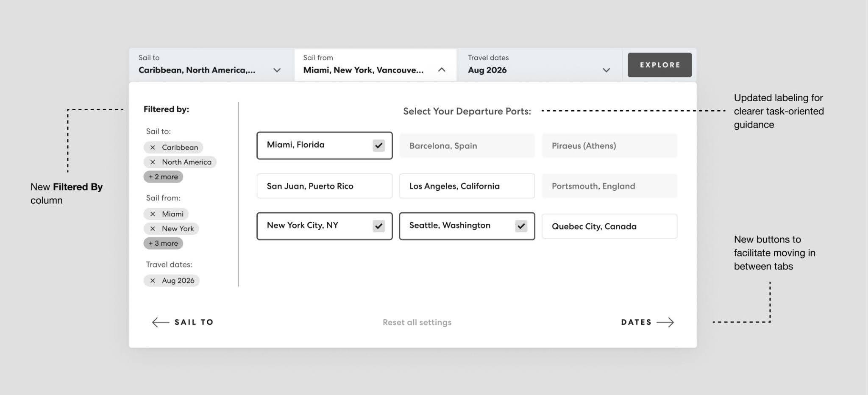Click disabled Portsmouth, England port

click(609, 186)
